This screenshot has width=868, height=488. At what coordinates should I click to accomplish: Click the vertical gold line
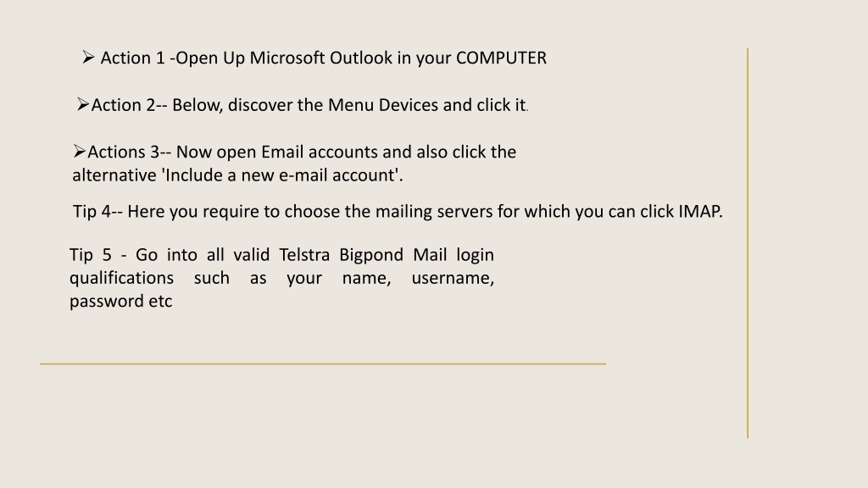click(x=748, y=243)
